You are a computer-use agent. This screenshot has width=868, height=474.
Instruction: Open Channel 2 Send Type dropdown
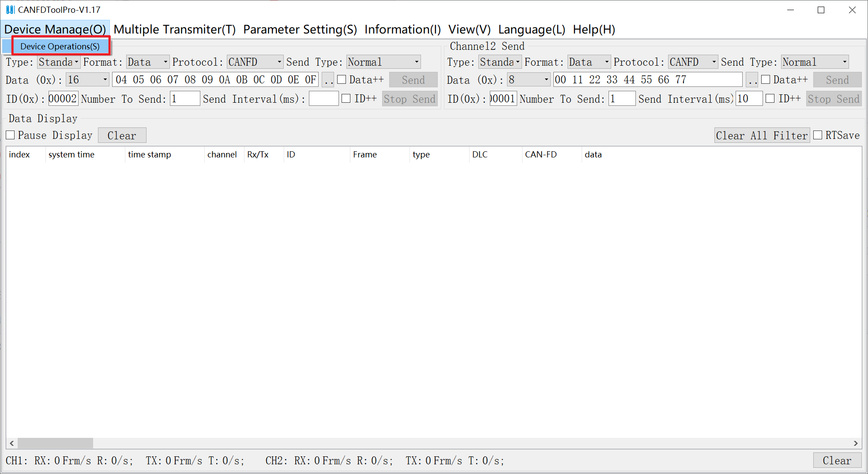pyautogui.click(x=844, y=62)
